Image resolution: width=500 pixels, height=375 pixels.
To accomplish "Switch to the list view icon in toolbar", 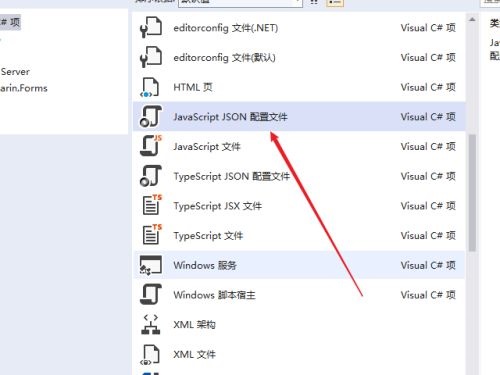I will (x=335, y=3).
